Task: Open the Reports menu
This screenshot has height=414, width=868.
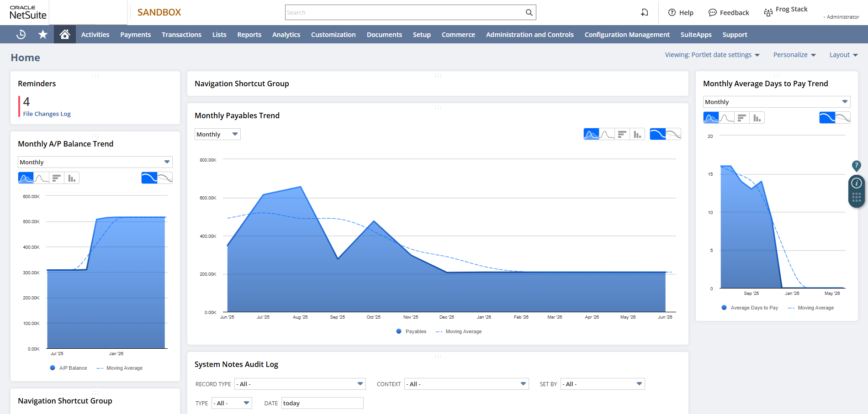Action: click(x=249, y=35)
